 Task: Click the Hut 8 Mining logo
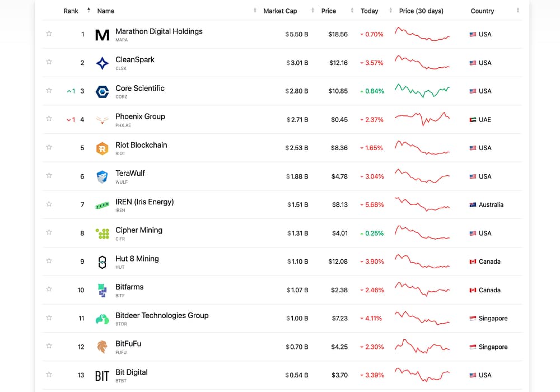(102, 262)
